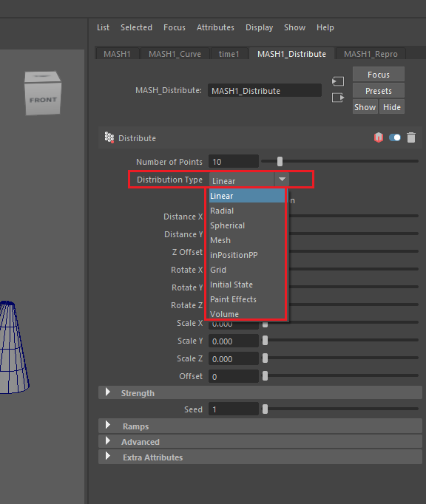
Task: Open the Attributes menu
Action: [215, 27]
